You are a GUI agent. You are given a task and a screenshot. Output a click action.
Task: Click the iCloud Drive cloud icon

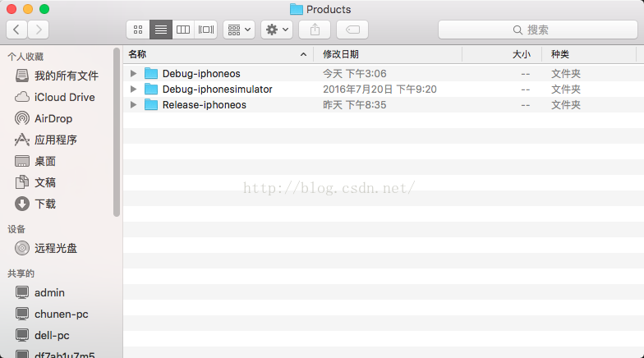pyautogui.click(x=22, y=97)
